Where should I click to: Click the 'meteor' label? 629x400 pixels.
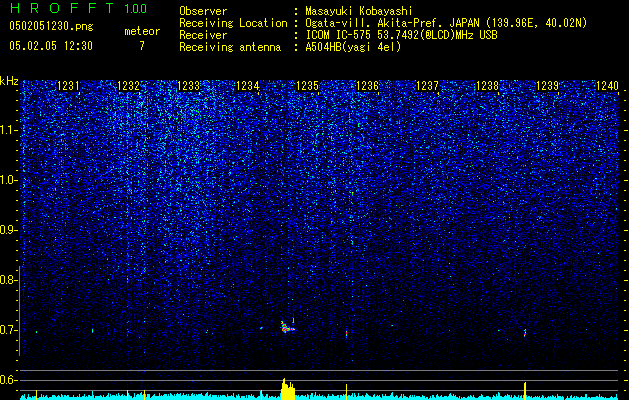click(x=142, y=31)
